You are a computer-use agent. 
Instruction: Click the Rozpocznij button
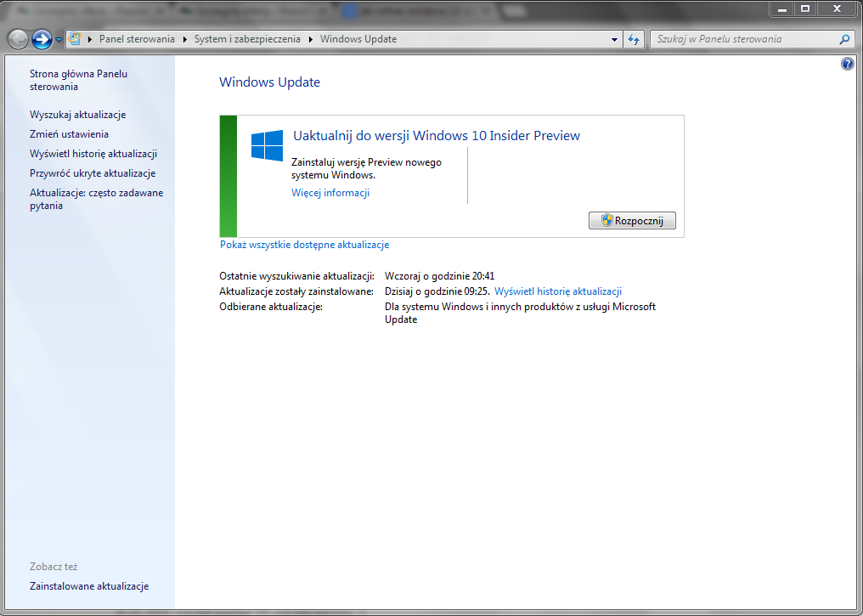[x=633, y=221]
